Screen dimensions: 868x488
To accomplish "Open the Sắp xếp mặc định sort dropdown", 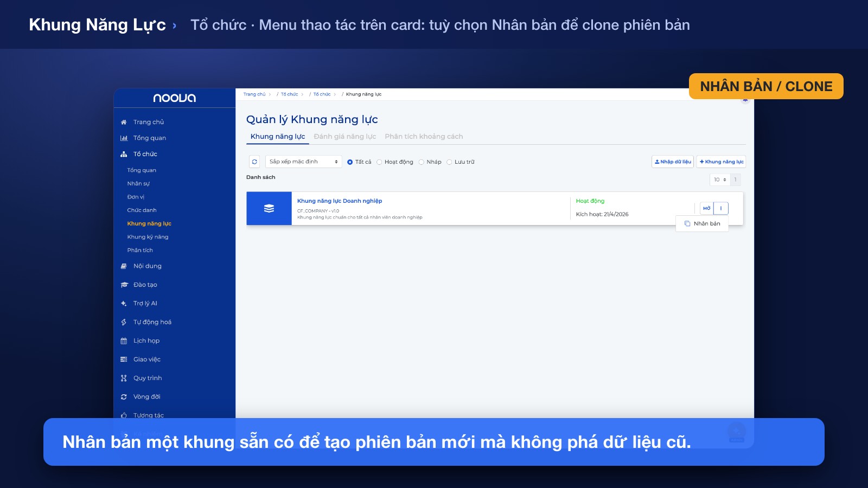I will pos(304,162).
